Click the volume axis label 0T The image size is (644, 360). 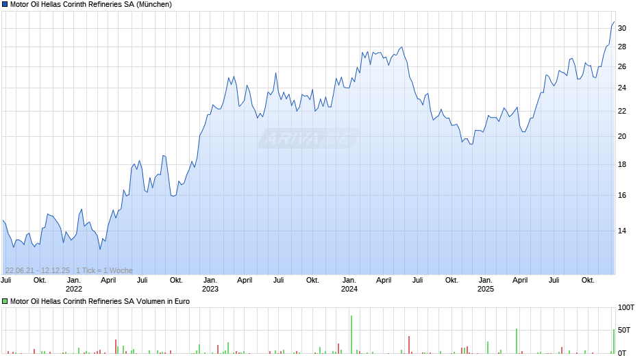pos(622,353)
